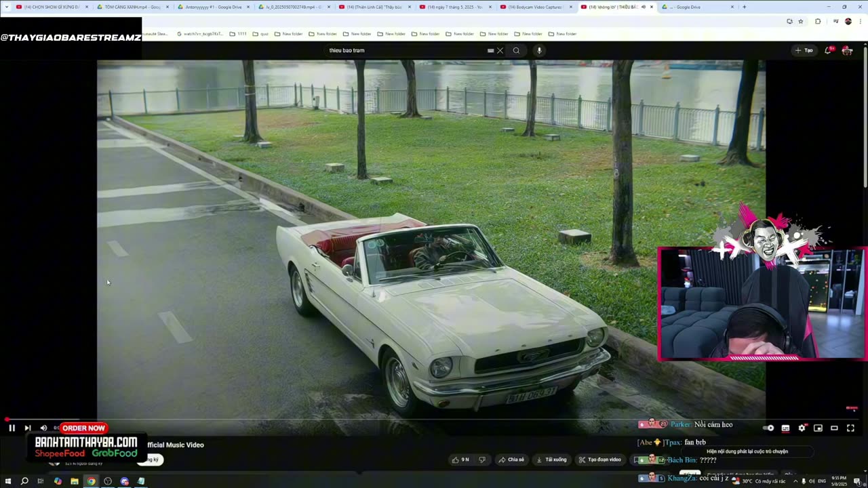Open Windows notification center icon

pyautogui.click(x=858, y=481)
